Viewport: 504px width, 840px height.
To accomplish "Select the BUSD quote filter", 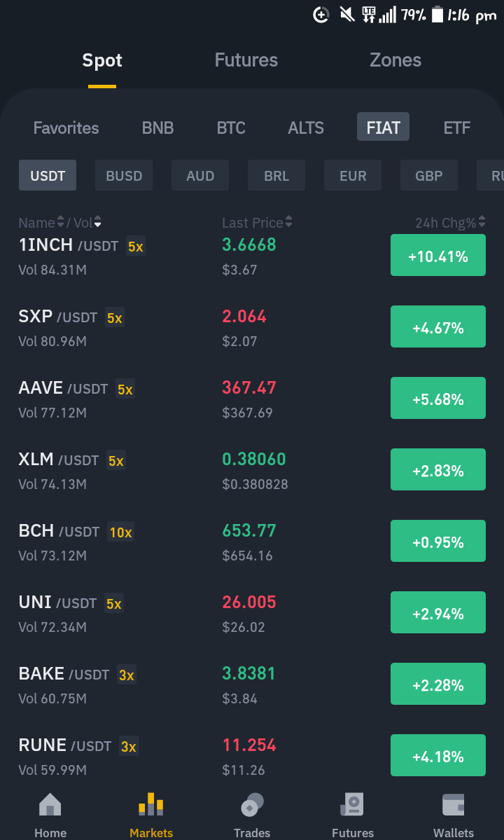I will (124, 175).
